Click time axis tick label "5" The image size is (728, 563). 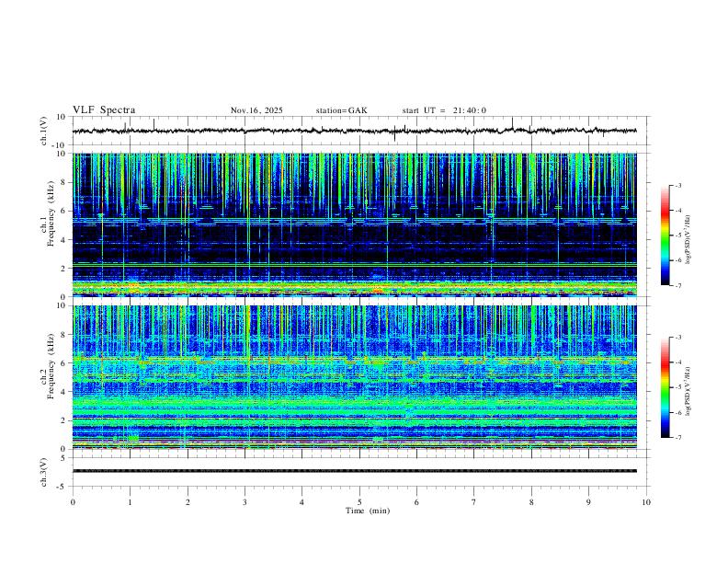coord(359,502)
